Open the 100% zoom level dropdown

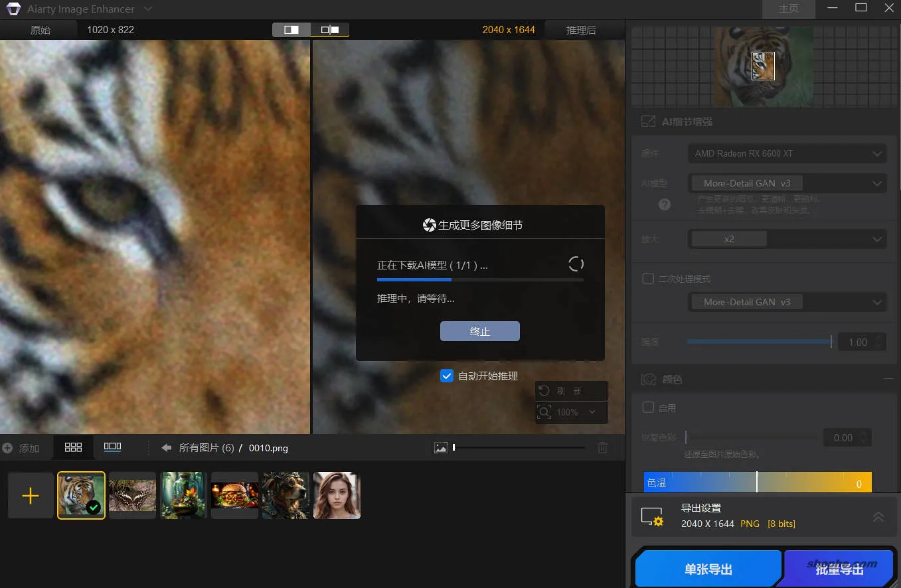pyautogui.click(x=571, y=412)
